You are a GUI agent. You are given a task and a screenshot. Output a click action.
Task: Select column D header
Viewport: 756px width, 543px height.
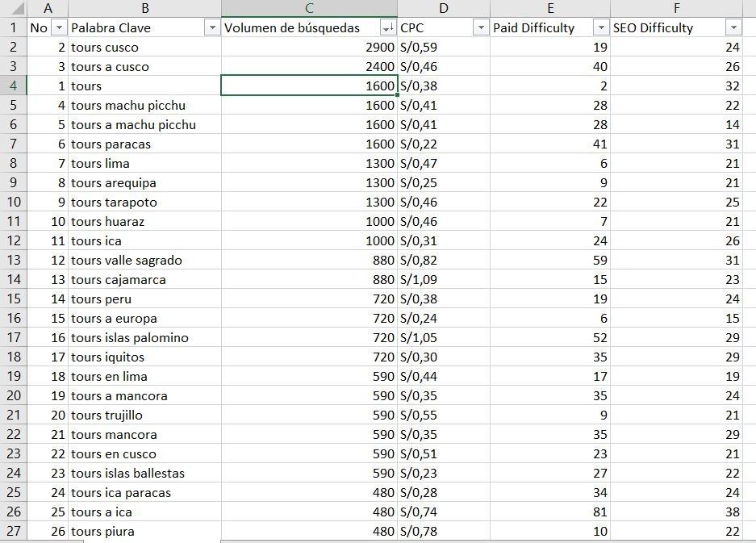(444, 8)
